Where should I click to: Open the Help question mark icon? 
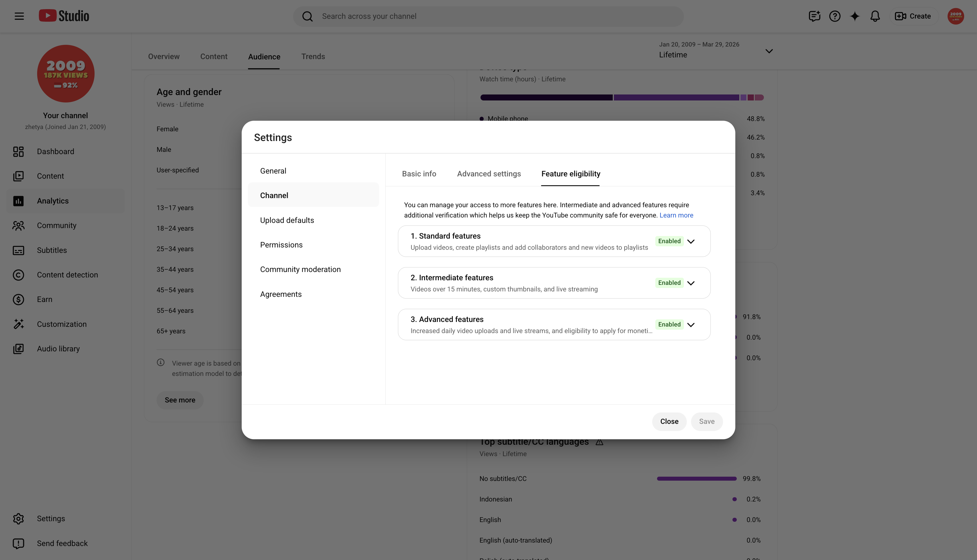834,16
